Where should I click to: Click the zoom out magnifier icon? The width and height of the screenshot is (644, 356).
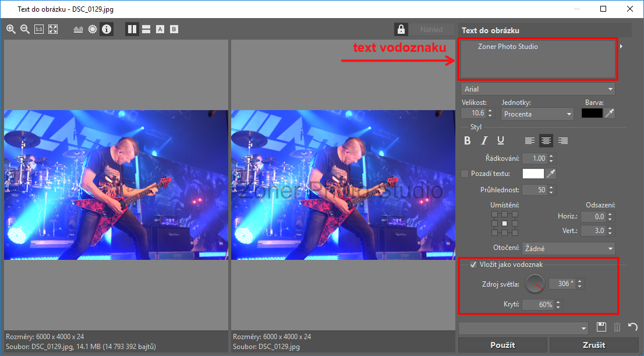point(25,29)
